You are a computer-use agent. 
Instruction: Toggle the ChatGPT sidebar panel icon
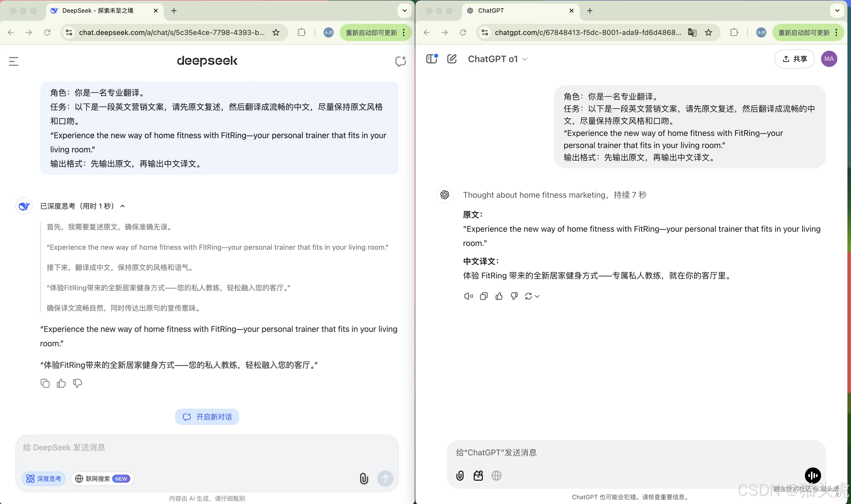pyautogui.click(x=431, y=58)
